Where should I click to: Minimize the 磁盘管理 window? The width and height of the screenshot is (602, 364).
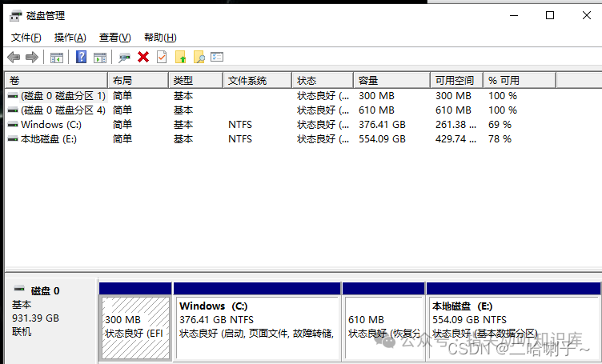pyautogui.click(x=514, y=16)
